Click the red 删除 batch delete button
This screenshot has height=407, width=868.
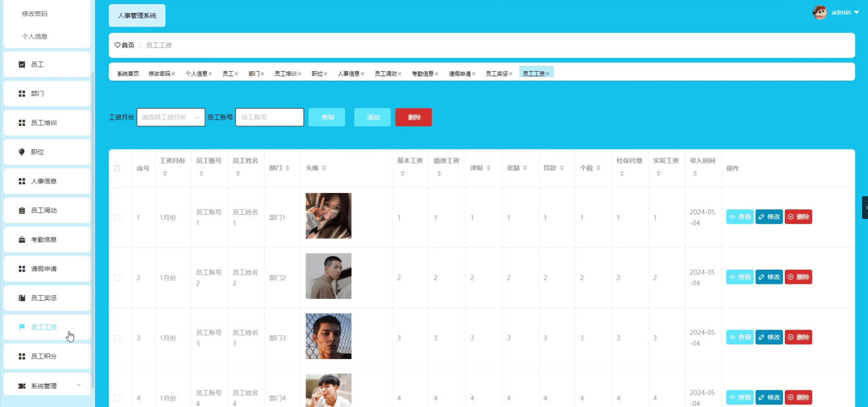coord(414,117)
